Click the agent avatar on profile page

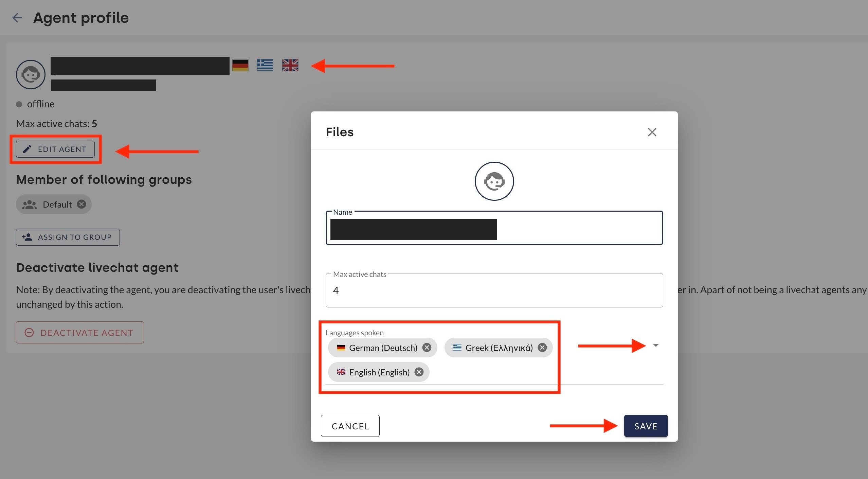click(x=31, y=74)
